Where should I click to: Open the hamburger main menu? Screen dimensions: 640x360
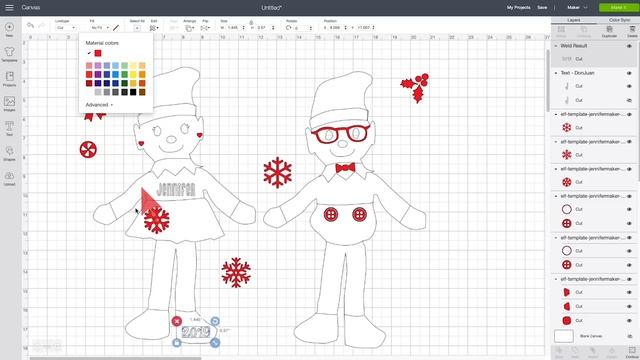[x=9, y=7]
